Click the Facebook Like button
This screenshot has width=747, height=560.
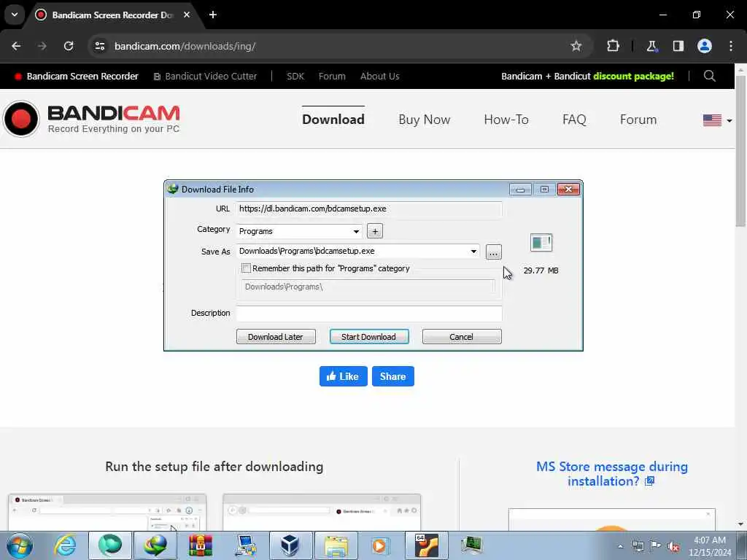coord(344,376)
